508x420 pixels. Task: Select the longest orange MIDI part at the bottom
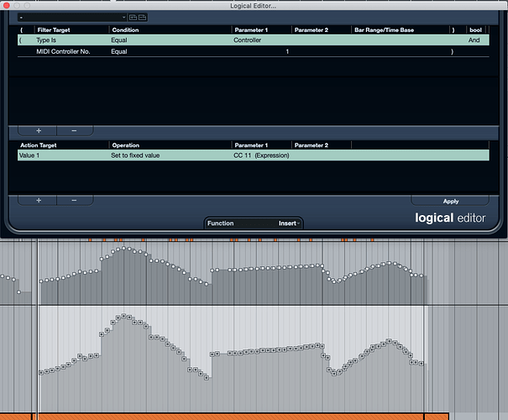point(231,417)
